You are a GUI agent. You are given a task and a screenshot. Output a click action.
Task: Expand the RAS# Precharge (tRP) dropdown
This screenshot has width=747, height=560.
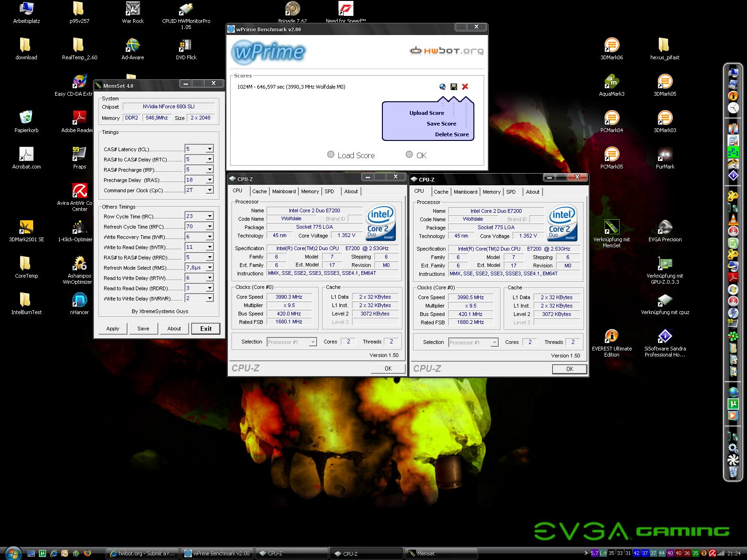[210, 169]
